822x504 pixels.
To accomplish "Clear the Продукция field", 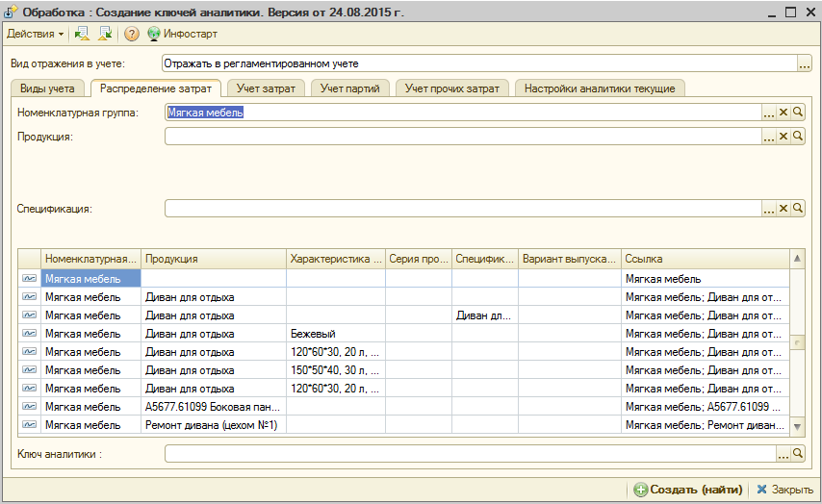I will click(x=783, y=137).
